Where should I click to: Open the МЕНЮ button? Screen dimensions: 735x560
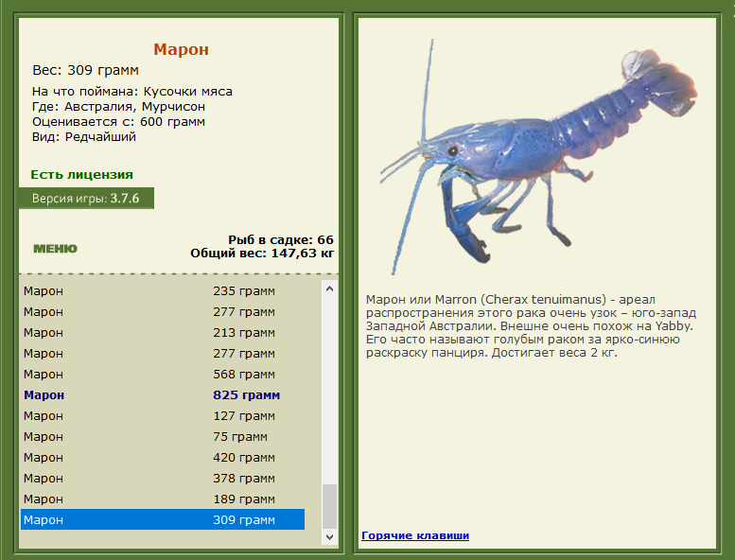click(x=55, y=249)
